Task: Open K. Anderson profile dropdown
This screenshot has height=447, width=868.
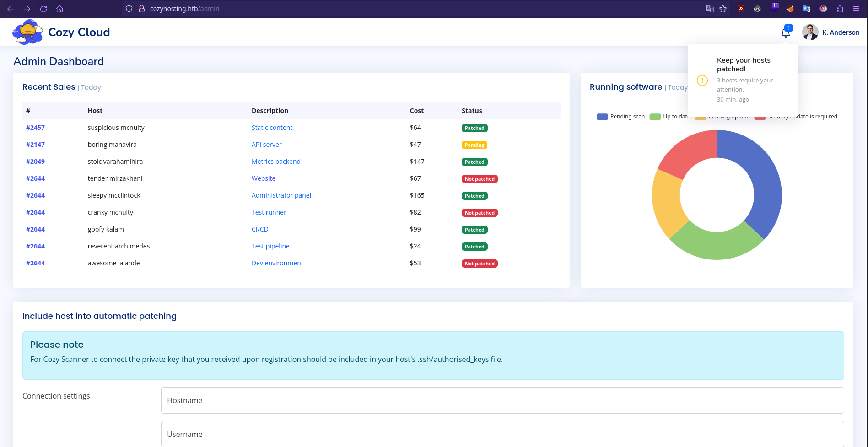Action: (x=831, y=32)
